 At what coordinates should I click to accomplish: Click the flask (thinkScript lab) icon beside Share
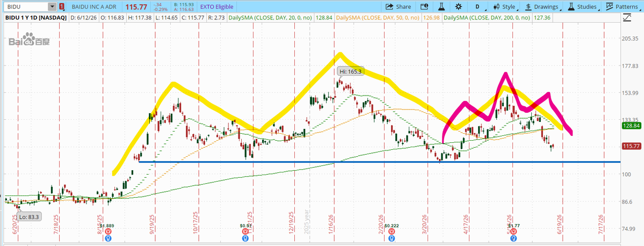(442, 6)
